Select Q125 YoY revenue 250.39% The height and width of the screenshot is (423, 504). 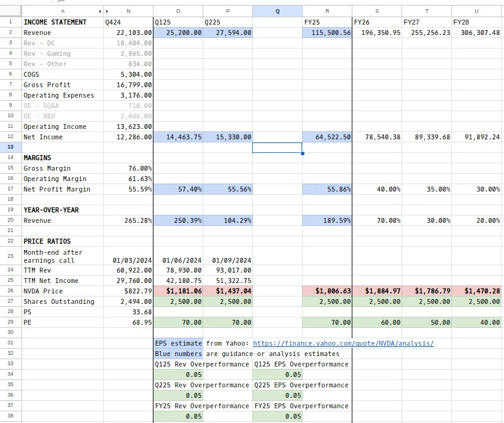(x=178, y=220)
